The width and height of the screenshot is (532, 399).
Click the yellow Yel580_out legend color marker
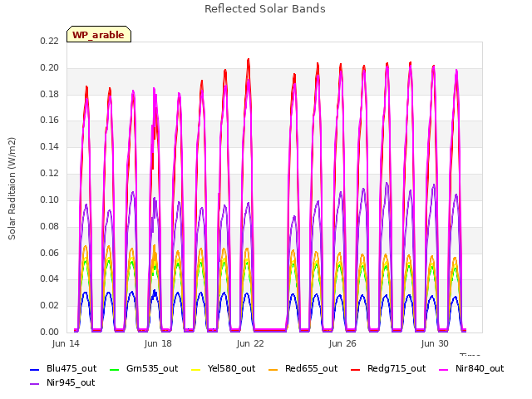pos(196,369)
